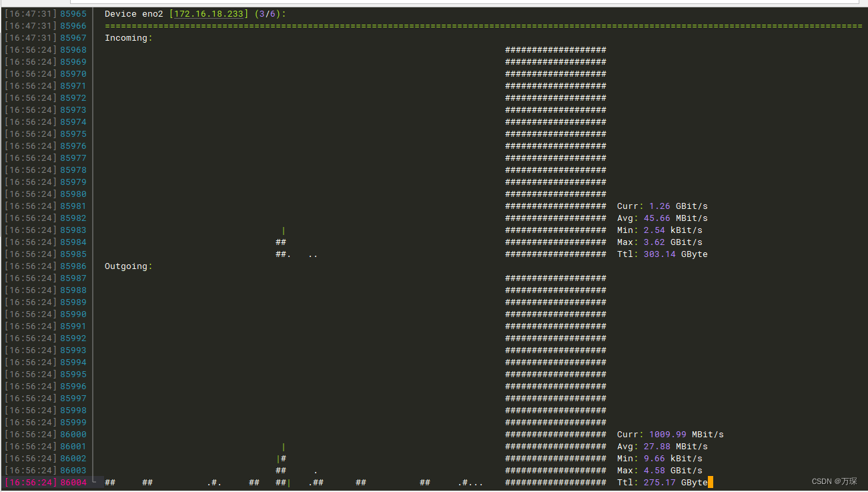Click the 'Incoming:' section label
This screenshot has height=492, width=868.
coord(129,38)
